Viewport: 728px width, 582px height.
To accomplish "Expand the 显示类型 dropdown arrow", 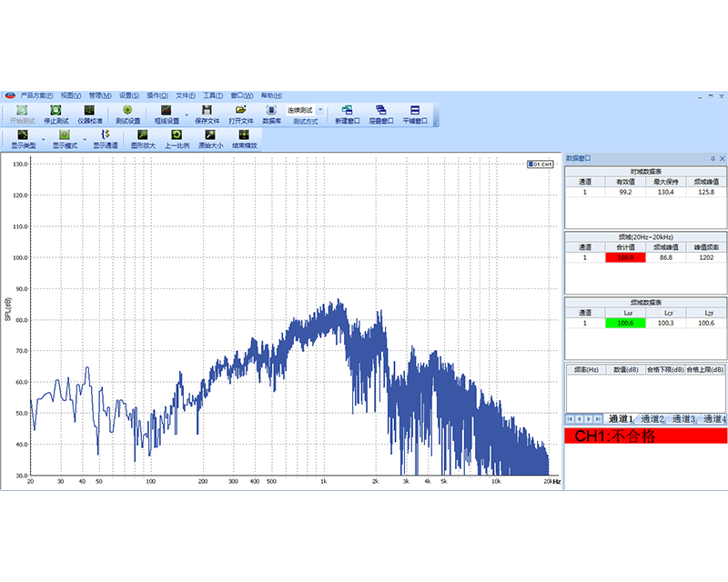I will click(x=44, y=139).
